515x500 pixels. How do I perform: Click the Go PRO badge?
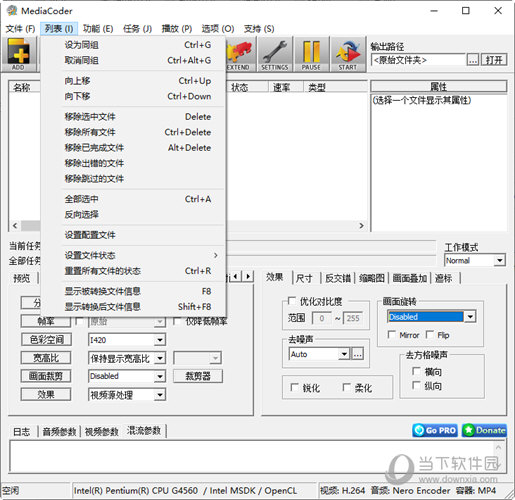pyautogui.click(x=435, y=430)
